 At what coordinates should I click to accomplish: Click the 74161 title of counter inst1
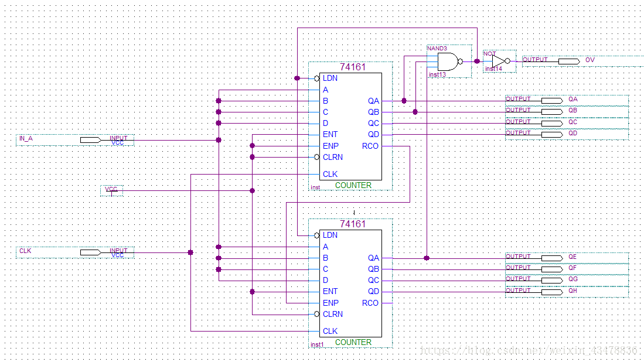click(x=352, y=224)
